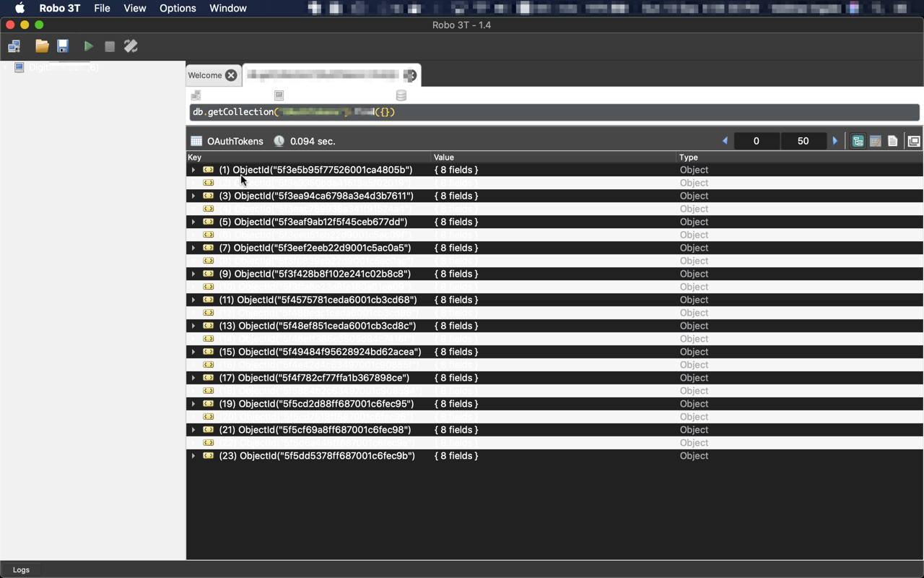This screenshot has height=578, width=924.
Task: Click the object icon of document (7)
Action: click(x=209, y=248)
